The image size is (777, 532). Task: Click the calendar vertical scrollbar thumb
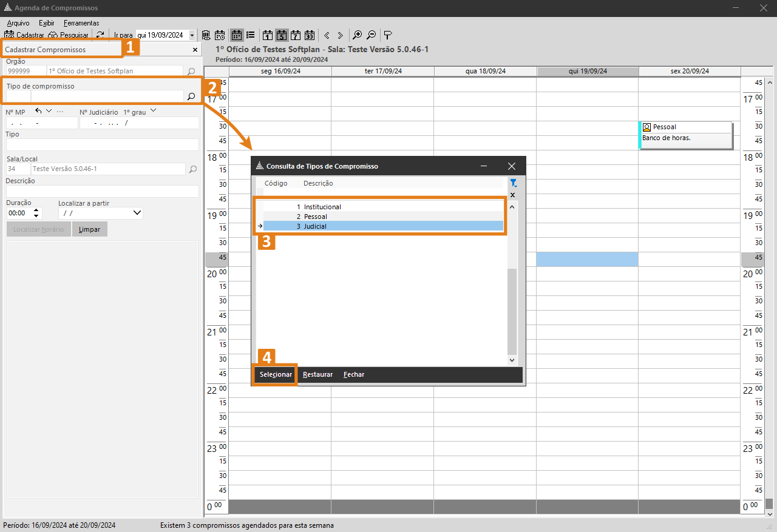769,504
